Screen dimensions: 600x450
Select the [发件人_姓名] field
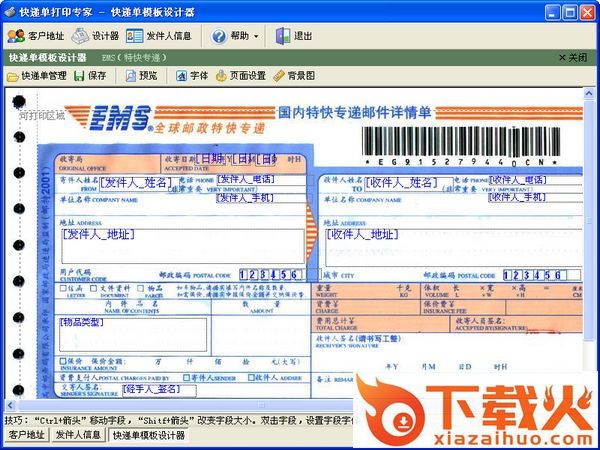139,183
